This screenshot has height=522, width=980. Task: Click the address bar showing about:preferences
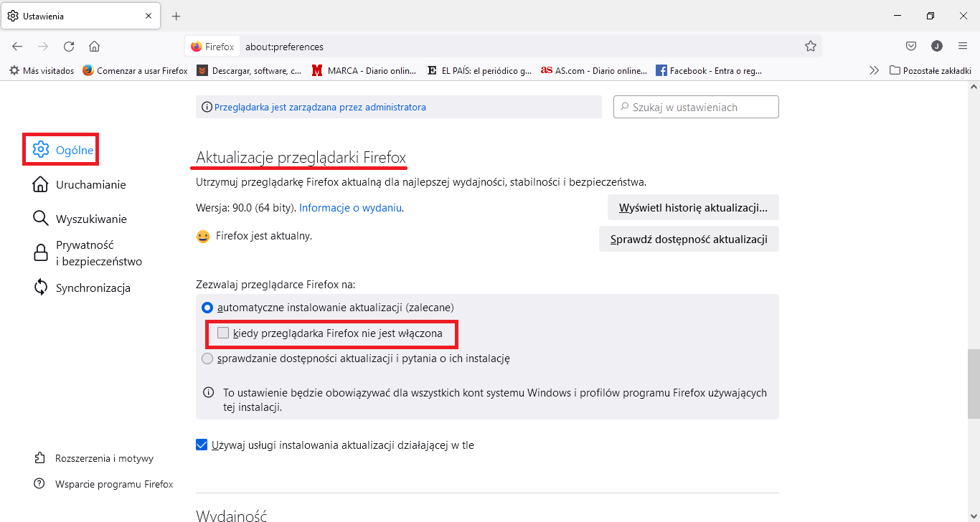pos(502,47)
